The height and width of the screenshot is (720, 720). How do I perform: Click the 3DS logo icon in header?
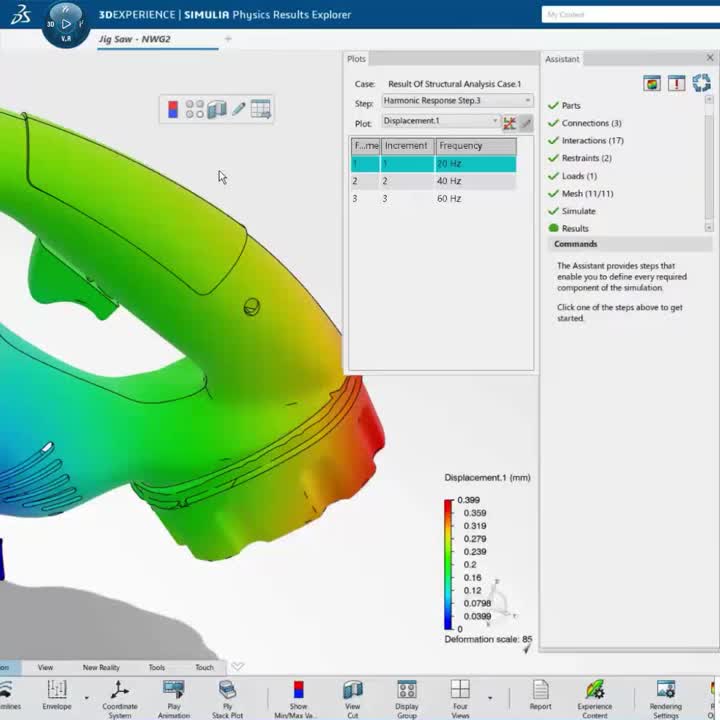point(21,14)
